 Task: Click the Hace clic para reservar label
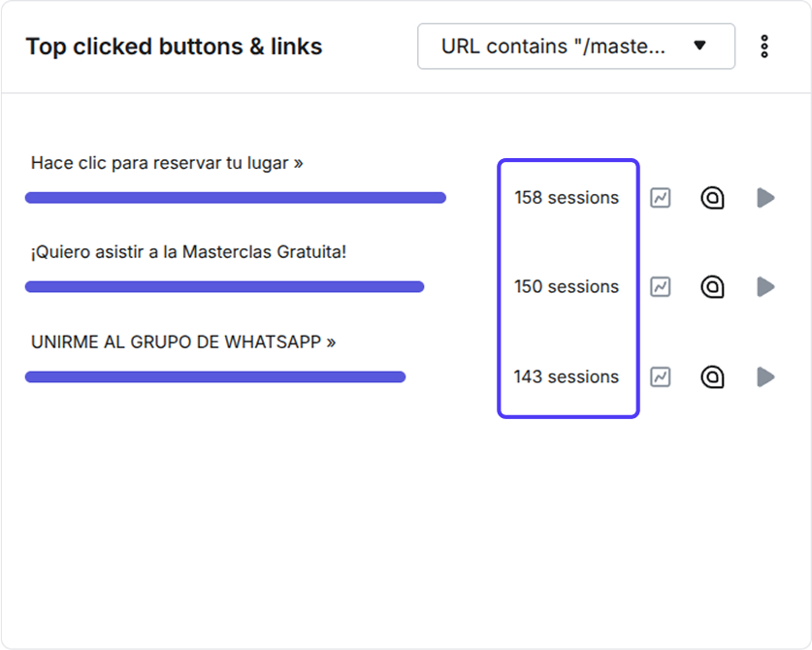(167, 163)
